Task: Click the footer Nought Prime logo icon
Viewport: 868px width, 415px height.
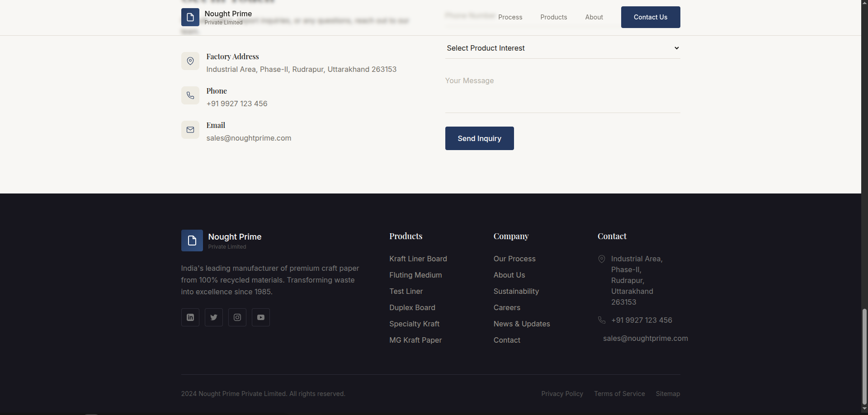Action: 192,241
